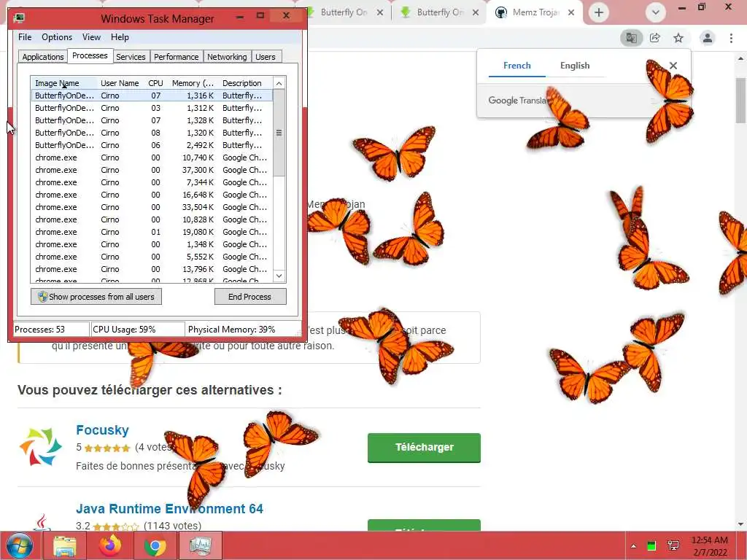Switch to Chrome taskbar icon
The width and height of the screenshot is (747, 560).
155,545
